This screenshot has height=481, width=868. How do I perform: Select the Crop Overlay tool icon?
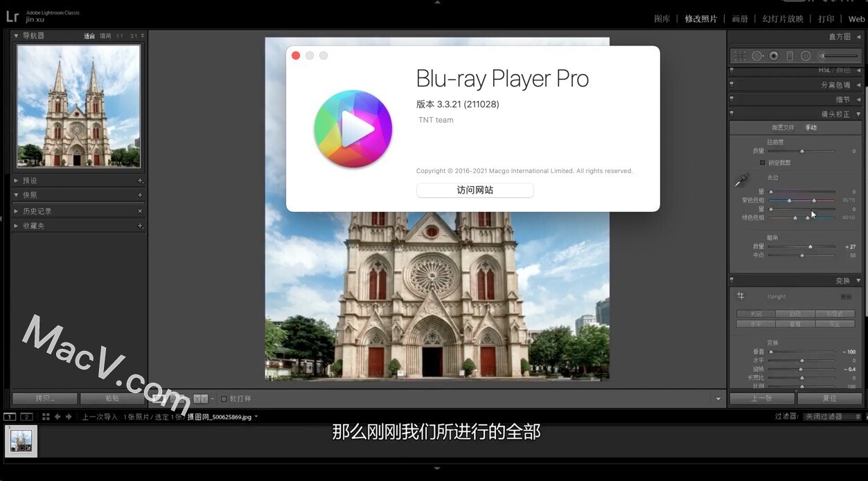point(741,56)
